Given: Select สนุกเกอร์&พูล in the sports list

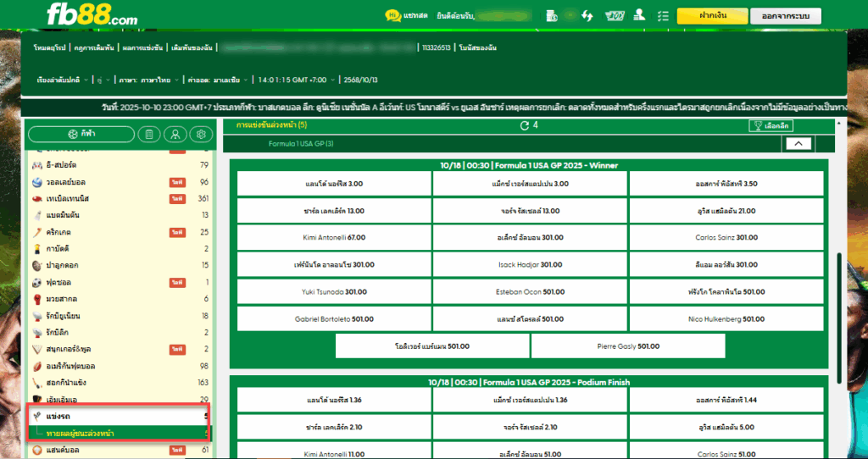Looking at the screenshot, I should pos(120,349).
